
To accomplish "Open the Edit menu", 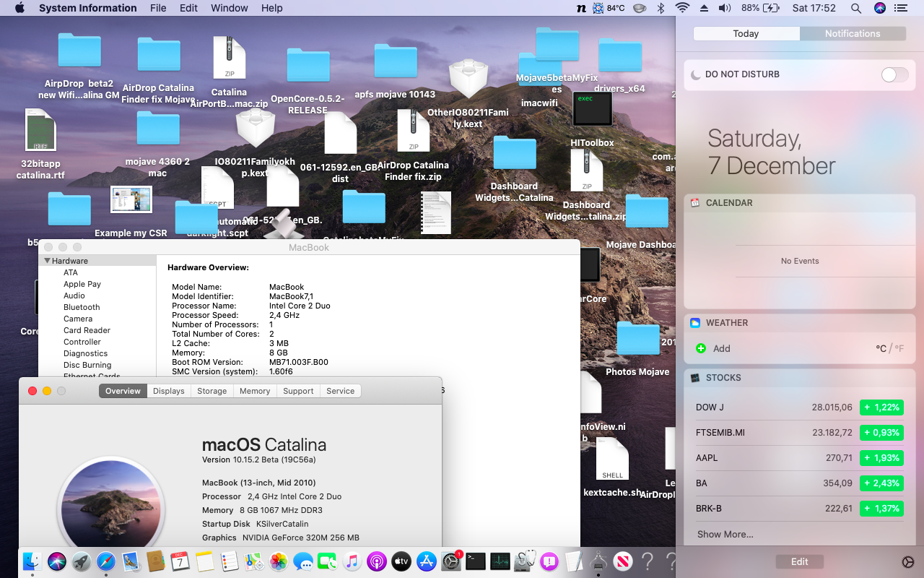I will tap(188, 8).
